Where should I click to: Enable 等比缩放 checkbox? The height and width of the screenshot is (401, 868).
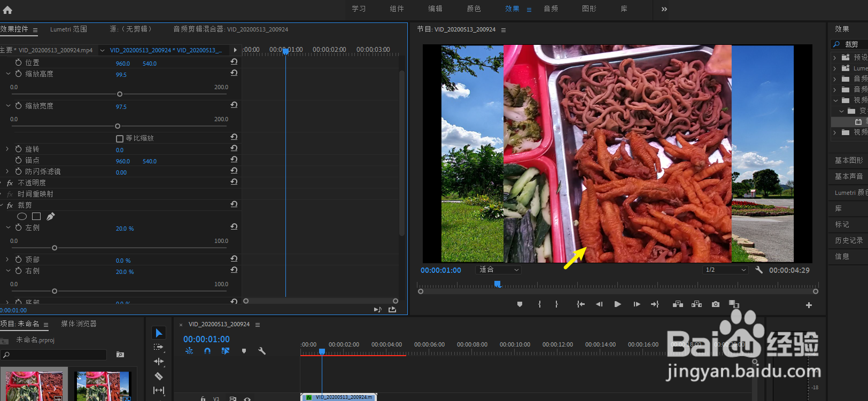point(120,138)
